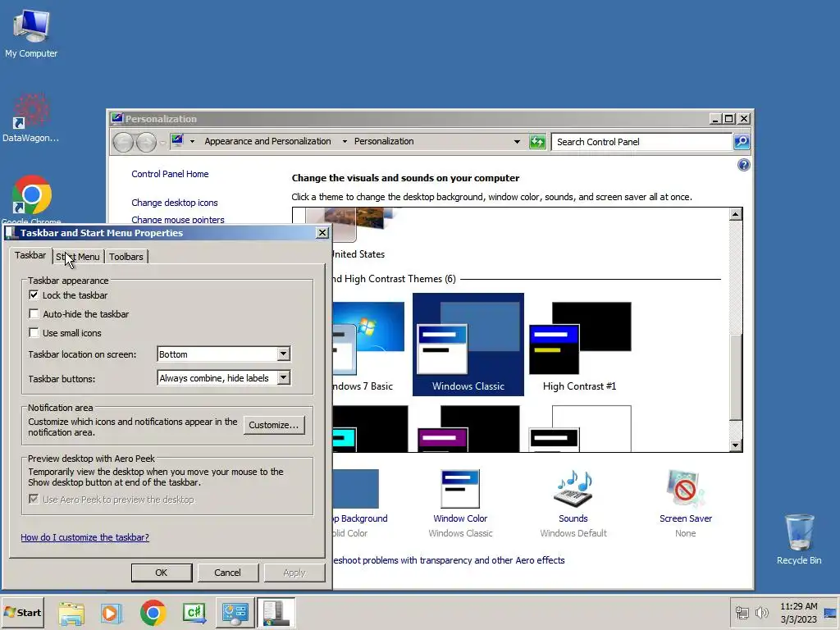The height and width of the screenshot is (630, 840).
Task: Go back in the Personalization window
Action: (123, 142)
